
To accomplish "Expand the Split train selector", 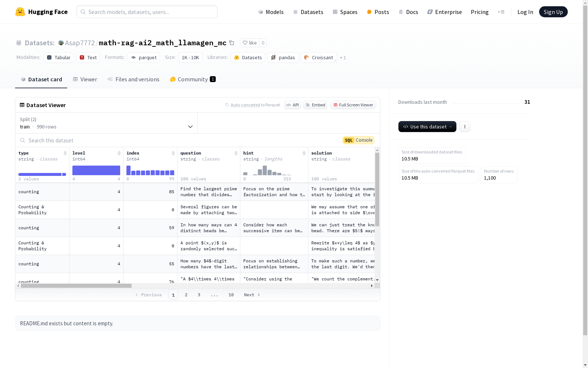I will pos(107,123).
